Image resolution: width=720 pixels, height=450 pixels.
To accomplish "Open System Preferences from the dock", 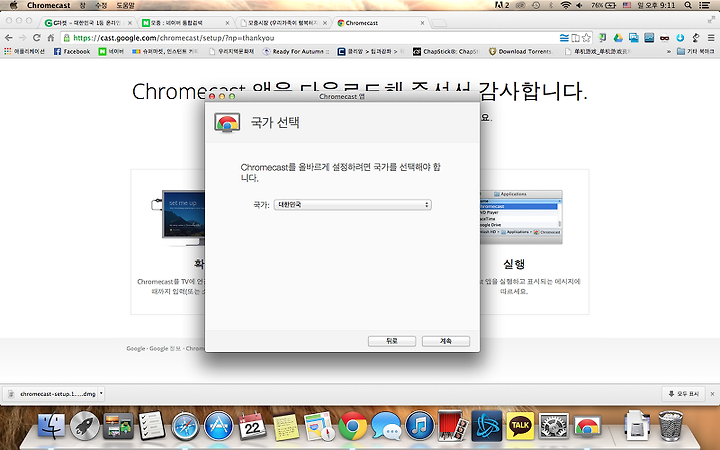I will 554,426.
